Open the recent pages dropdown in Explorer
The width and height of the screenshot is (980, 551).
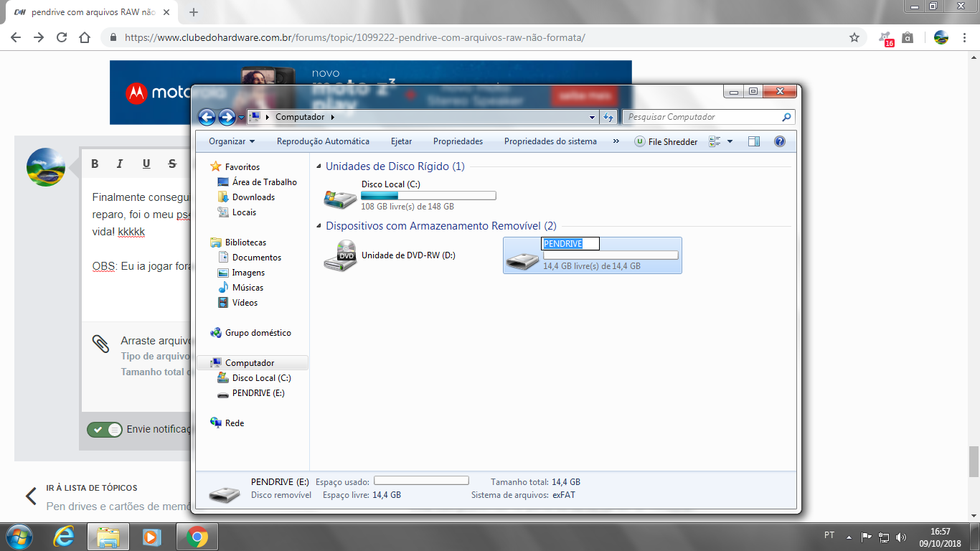(x=242, y=118)
